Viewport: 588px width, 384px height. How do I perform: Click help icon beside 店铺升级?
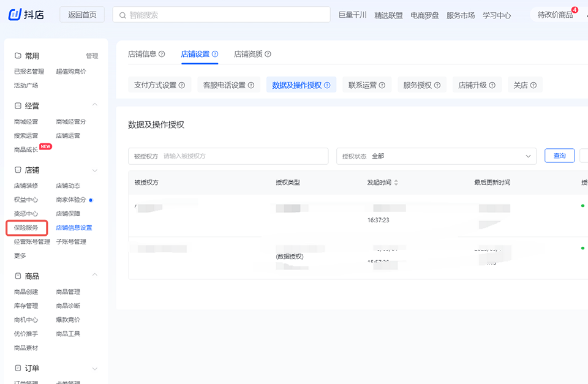click(492, 85)
